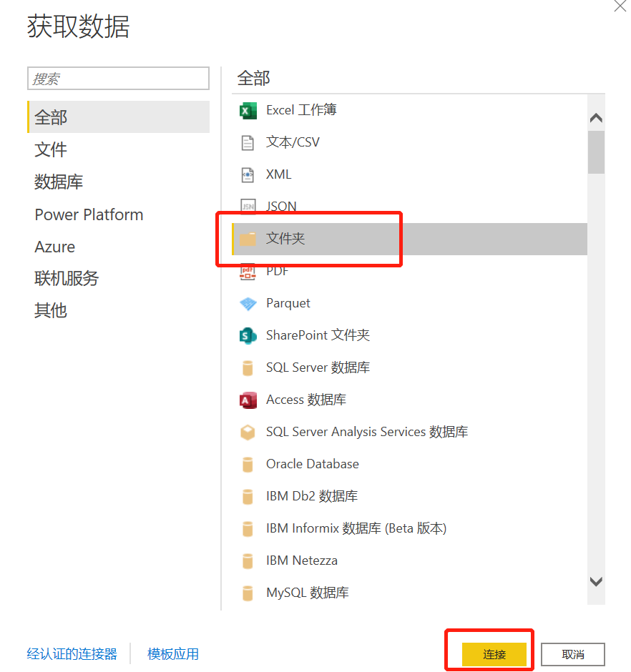631x672 pixels.
Task: Select the XML document icon
Action: (x=248, y=175)
